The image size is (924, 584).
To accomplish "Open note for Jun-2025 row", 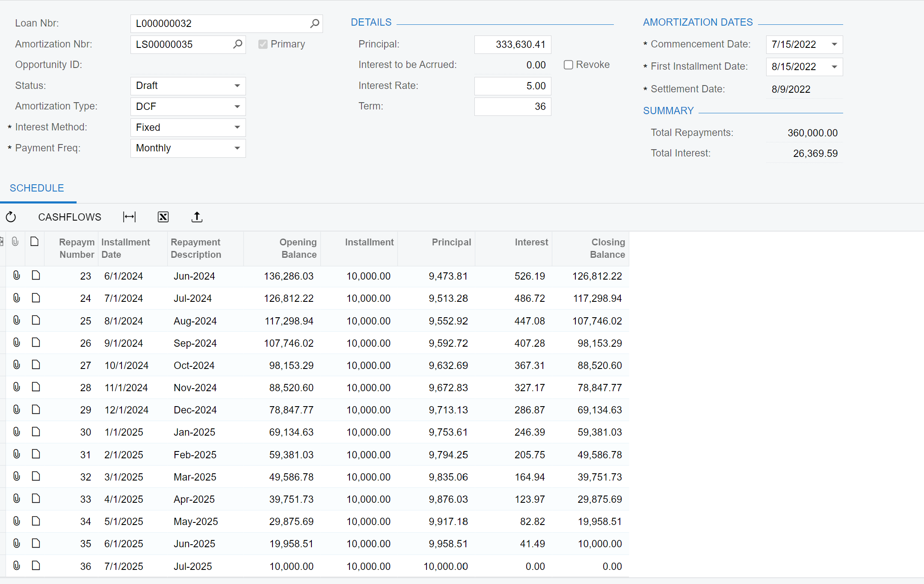I will pos(36,543).
